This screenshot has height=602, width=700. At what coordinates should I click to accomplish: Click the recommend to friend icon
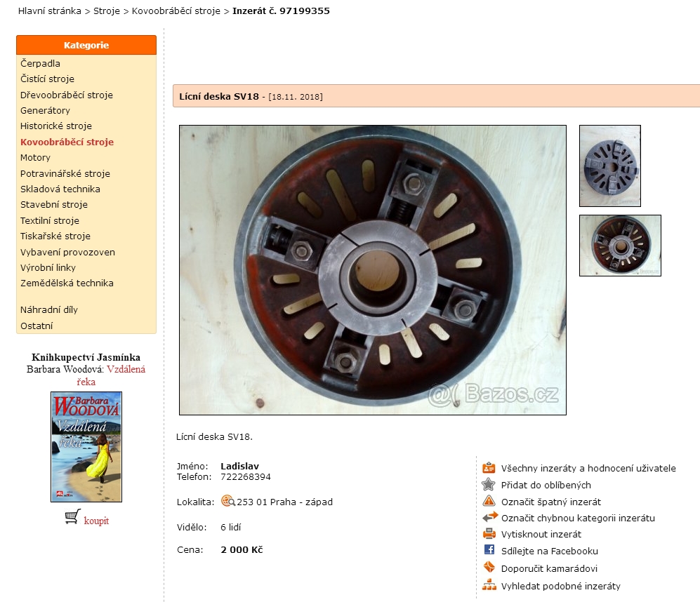pyautogui.click(x=489, y=567)
